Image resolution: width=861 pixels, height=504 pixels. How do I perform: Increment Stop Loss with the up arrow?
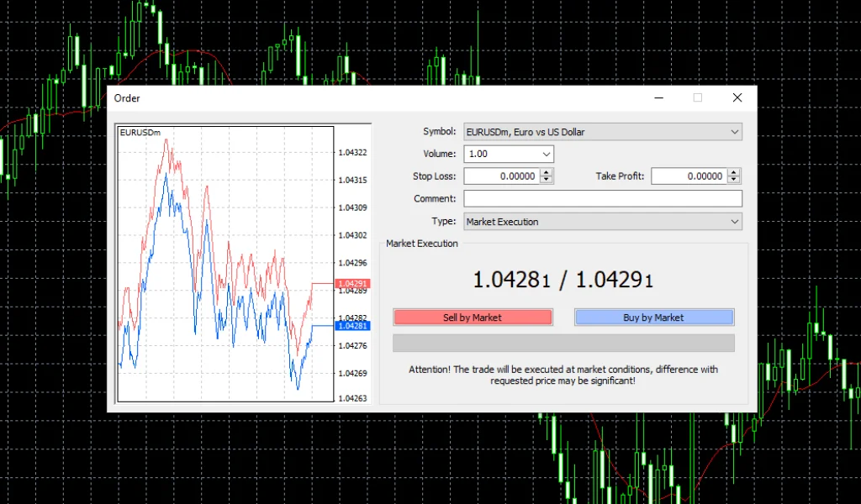(546, 172)
